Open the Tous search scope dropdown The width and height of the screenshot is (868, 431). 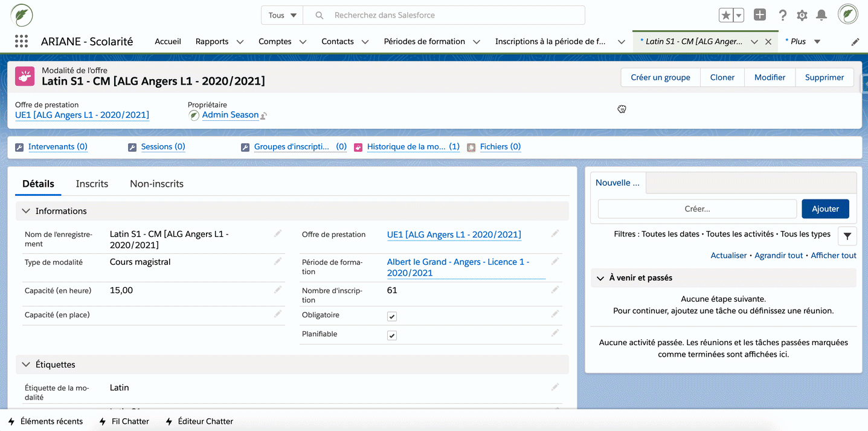point(281,15)
